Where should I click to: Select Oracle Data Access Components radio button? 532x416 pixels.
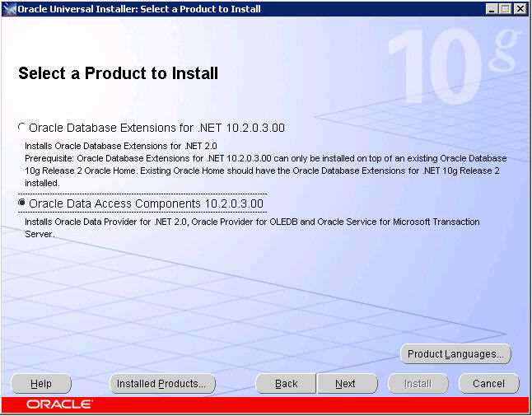pos(21,203)
